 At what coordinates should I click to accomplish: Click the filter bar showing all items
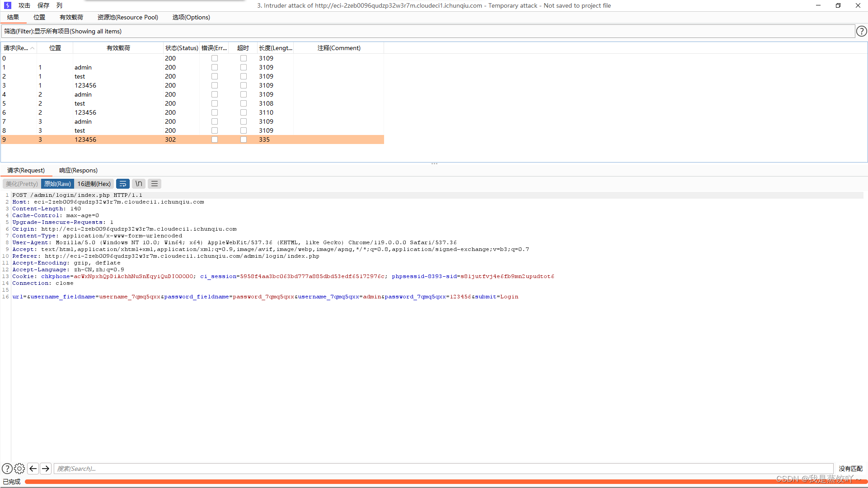pyautogui.click(x=428, y=31)
